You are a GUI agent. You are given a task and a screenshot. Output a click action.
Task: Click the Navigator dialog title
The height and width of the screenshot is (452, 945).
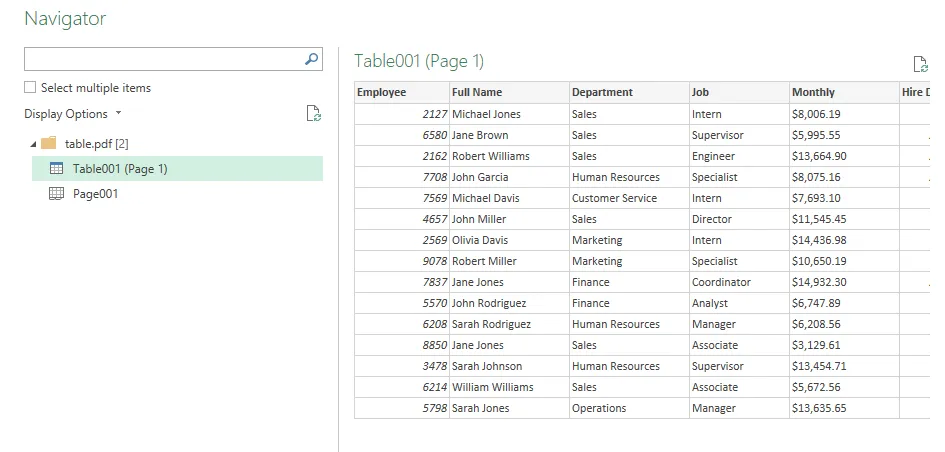pos(65,19)
